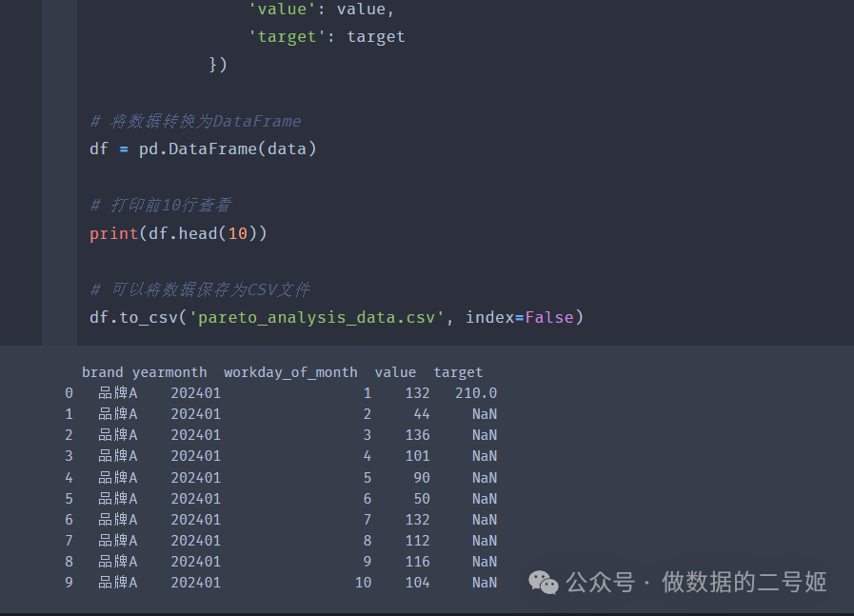This screenshot has width=854, height=616.
Task: Click the 'yearmonth' column header
Action: [x=169, y=372]
